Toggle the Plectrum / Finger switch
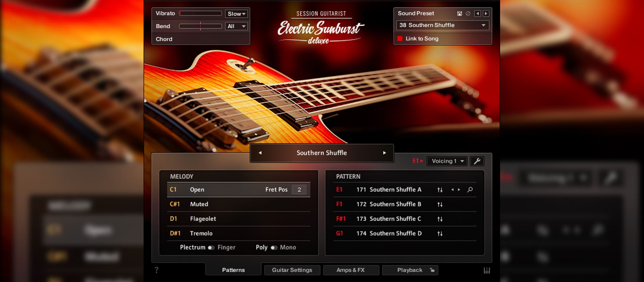Screen dimensions: 644x282 pyautogui.click(x=211, y=248)
